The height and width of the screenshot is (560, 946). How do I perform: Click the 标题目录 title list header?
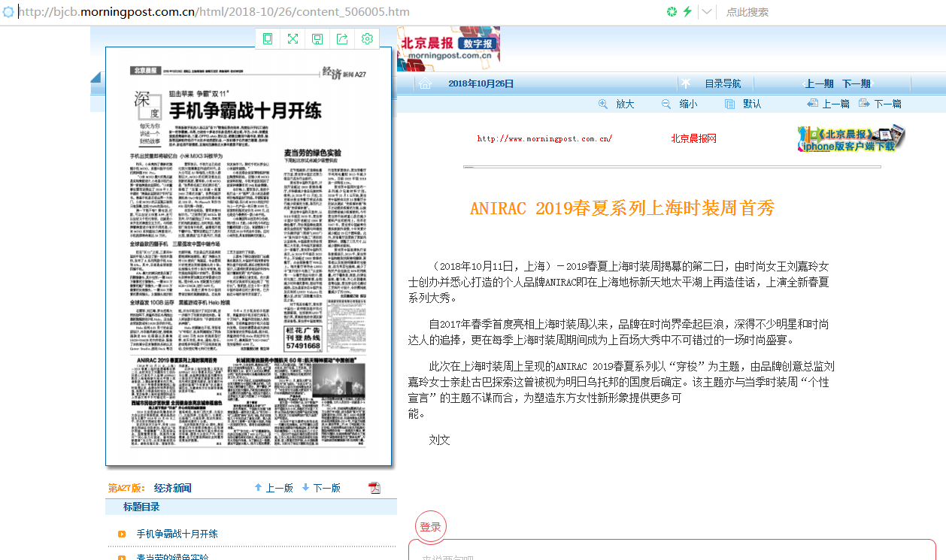141,507
